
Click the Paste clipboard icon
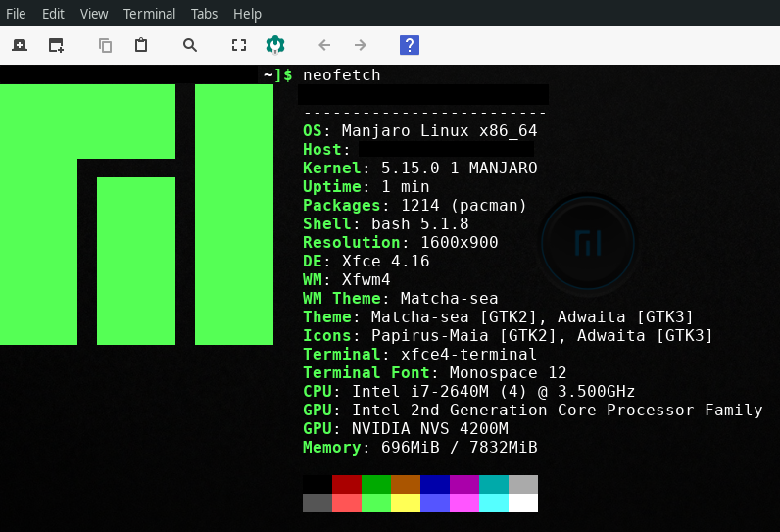tap(141, 45)
